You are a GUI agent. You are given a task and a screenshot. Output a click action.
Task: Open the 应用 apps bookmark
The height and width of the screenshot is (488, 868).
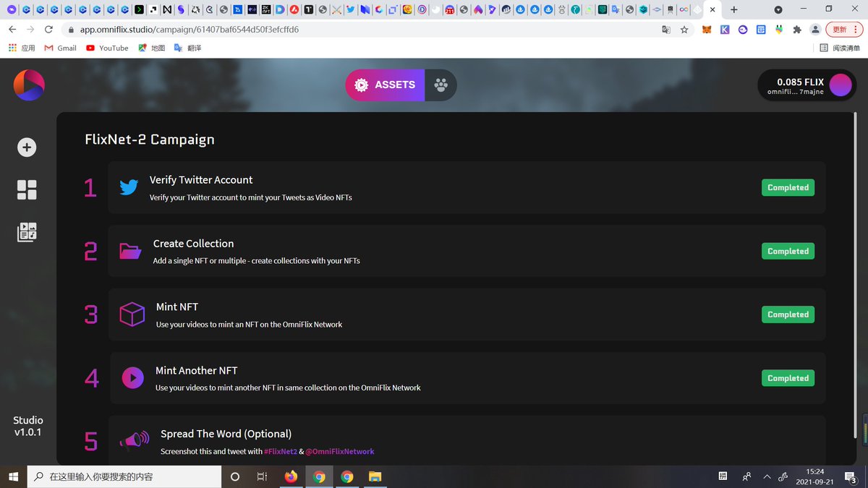22,48
